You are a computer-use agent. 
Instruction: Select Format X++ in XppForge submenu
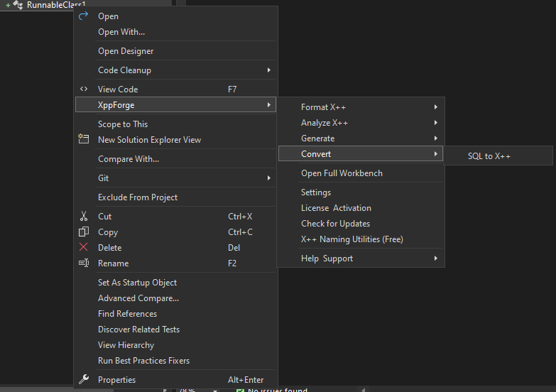pyautogui.click(x=361, y=107)
